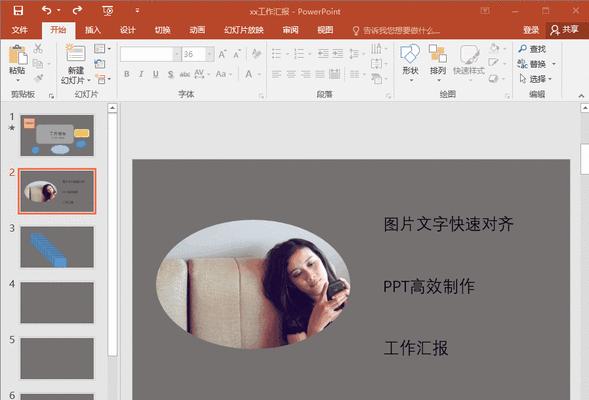The width and height of the screenshot is (589, 400).
Task: Click Replace (替换) button
Action: pyautogui.click(x=536, y=64)
